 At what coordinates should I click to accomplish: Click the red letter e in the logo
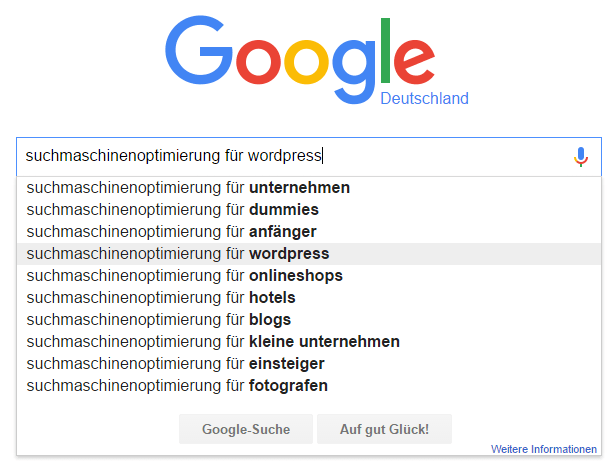pos(414,62)
